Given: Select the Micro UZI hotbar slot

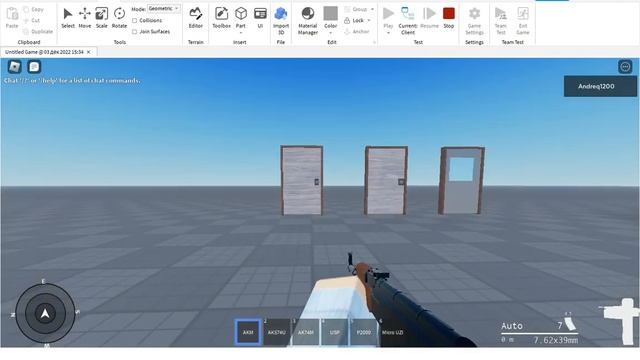Looking at the screenshot, I should pos(393,332).
